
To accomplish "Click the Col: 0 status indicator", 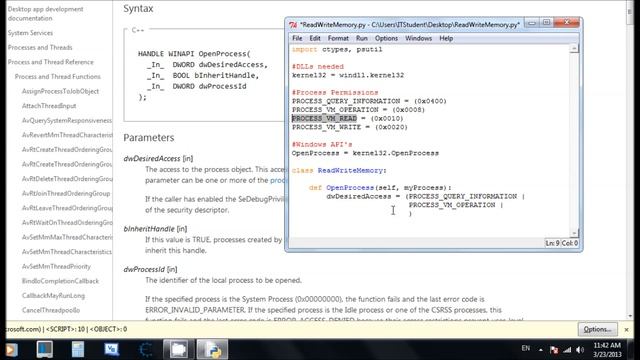I will (x=570, y=243).
